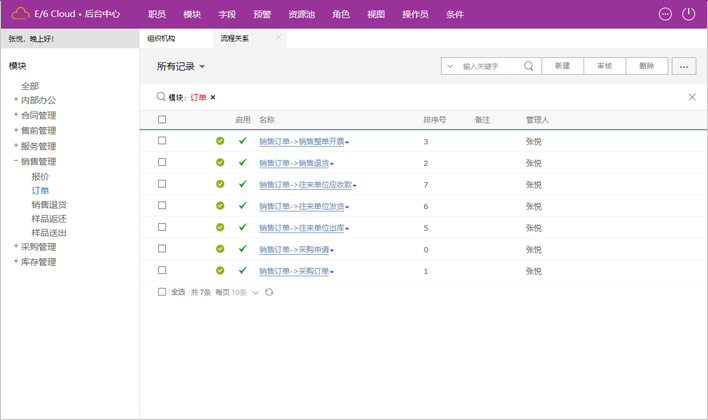Viewport: 708px width, 420px height.
Task: Open the 销售订单->采购申请 link
Action: (x=295, y=249)
